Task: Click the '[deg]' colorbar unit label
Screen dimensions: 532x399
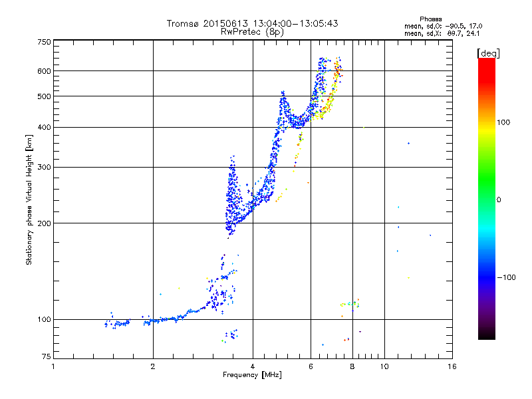Action: click(488, 53)
